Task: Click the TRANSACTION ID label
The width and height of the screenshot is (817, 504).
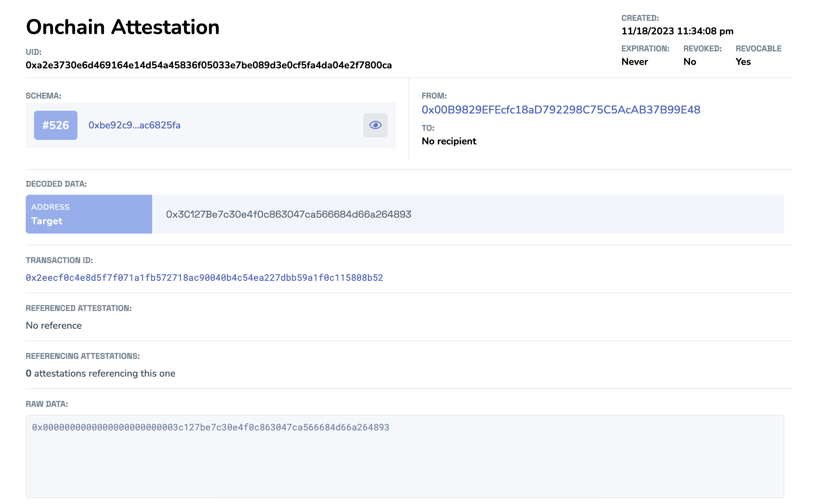Action: point(59,260)
